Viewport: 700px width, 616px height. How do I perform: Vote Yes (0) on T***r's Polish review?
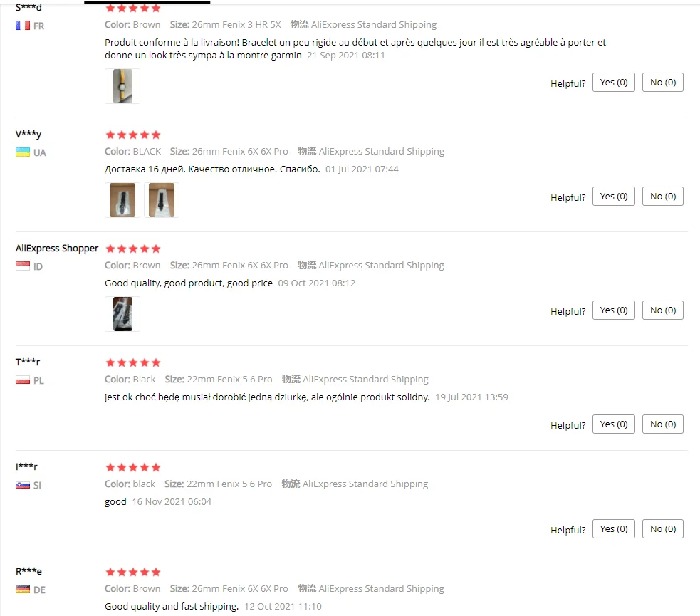click(x=613, y=424)
